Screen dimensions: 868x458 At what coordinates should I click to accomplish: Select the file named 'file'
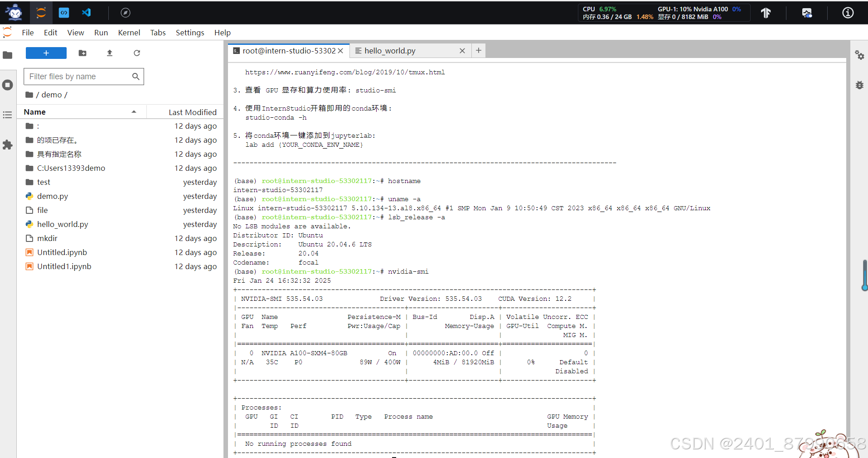pos(121,210)
